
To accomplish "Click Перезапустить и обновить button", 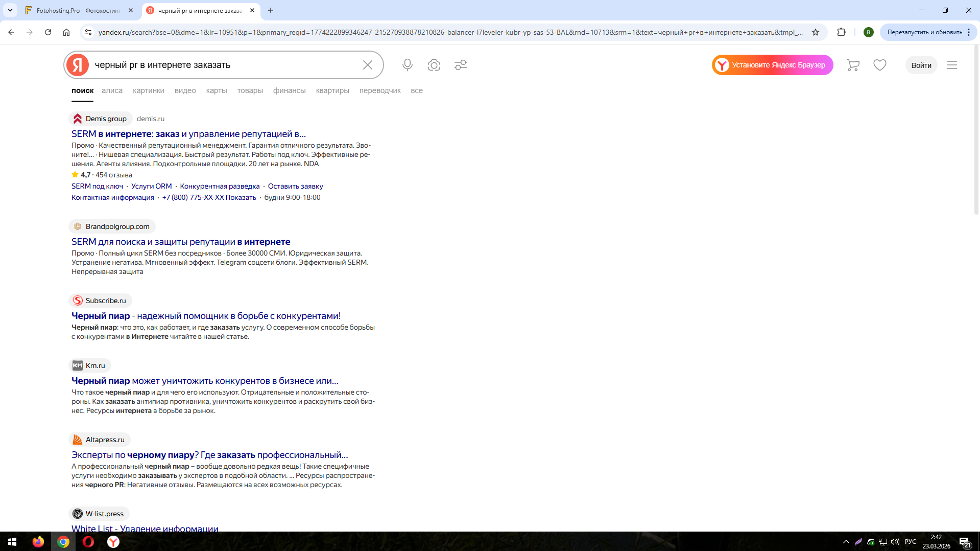I will (925, 32).
